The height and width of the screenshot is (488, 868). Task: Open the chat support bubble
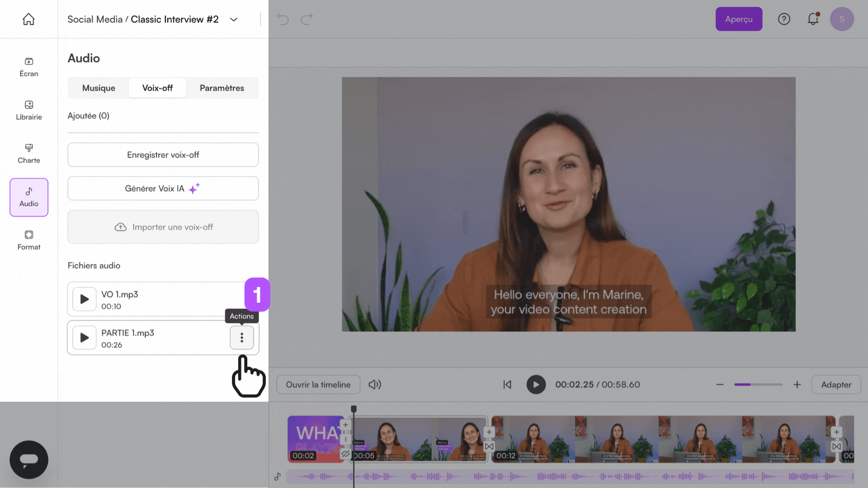[x=29, y=460]
